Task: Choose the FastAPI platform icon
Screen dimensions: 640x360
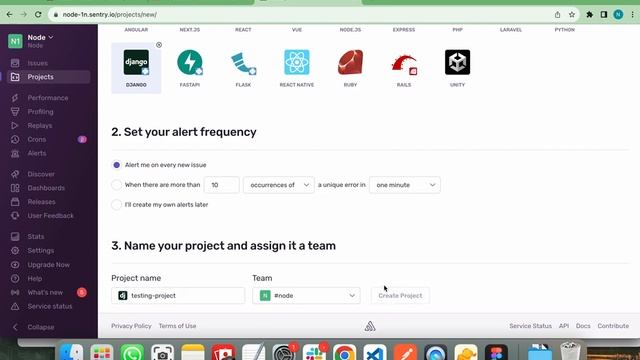Action: [x=190, y=62]
